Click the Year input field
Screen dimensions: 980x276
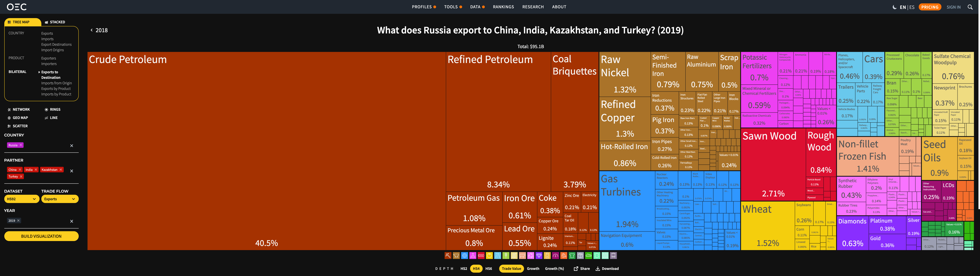point(41,221)
